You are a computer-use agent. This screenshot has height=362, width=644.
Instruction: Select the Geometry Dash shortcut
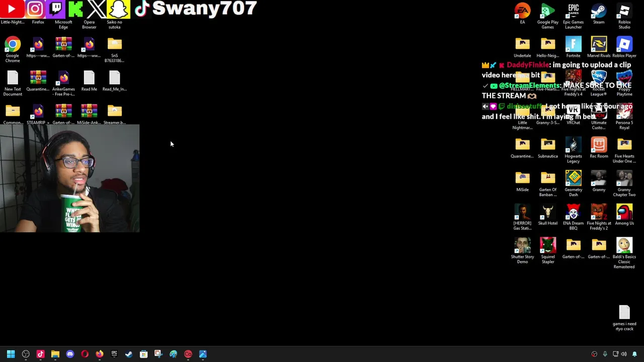point(573,184)
